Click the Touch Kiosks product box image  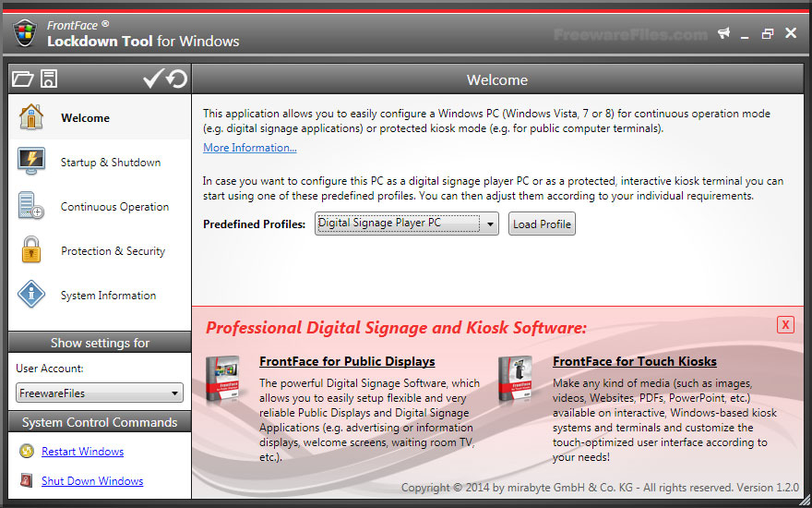click(516, 380)
